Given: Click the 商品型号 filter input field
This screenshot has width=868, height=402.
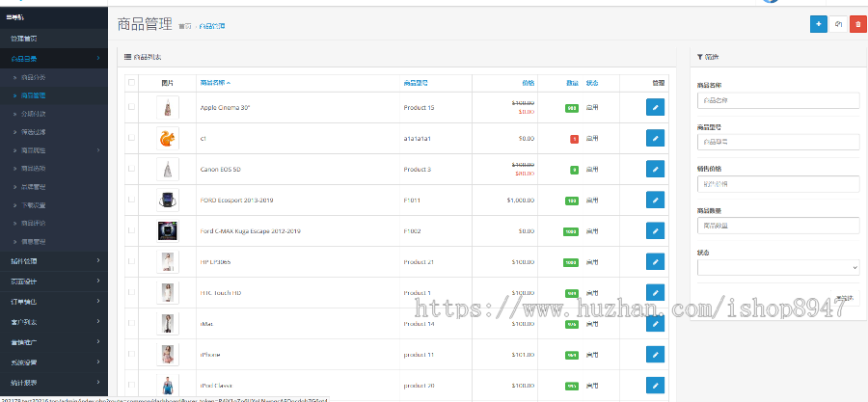Looking at the screenshot, I should click(778, 142).
